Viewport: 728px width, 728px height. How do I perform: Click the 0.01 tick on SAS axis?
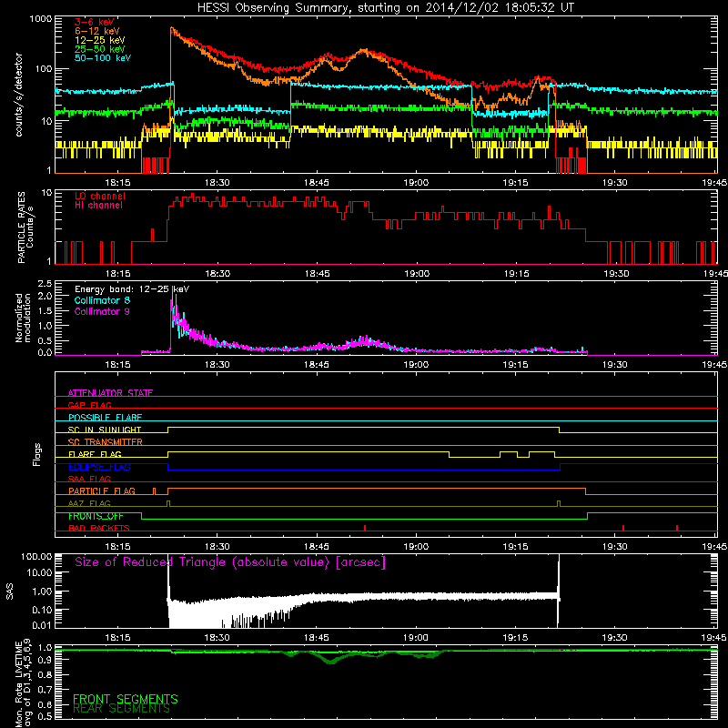[42, 625]
